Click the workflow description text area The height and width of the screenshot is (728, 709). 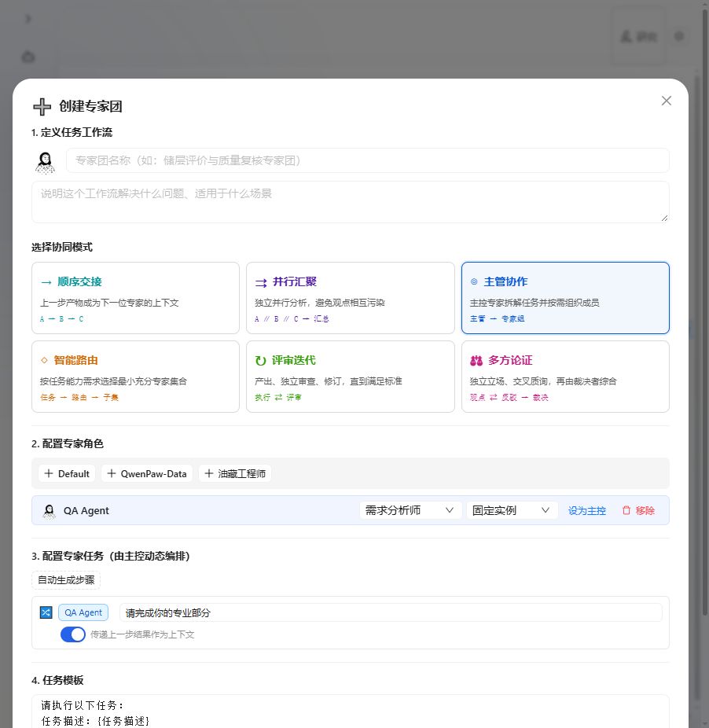click(x=350, y=202)
